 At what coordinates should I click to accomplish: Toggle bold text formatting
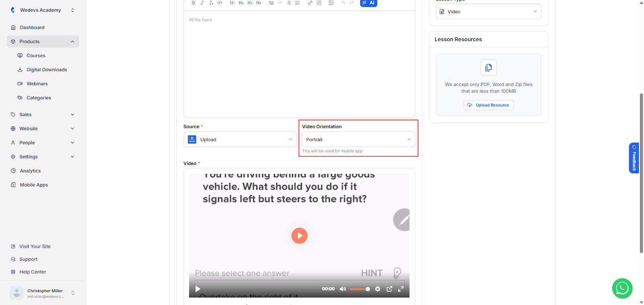[x=193, y=3]
